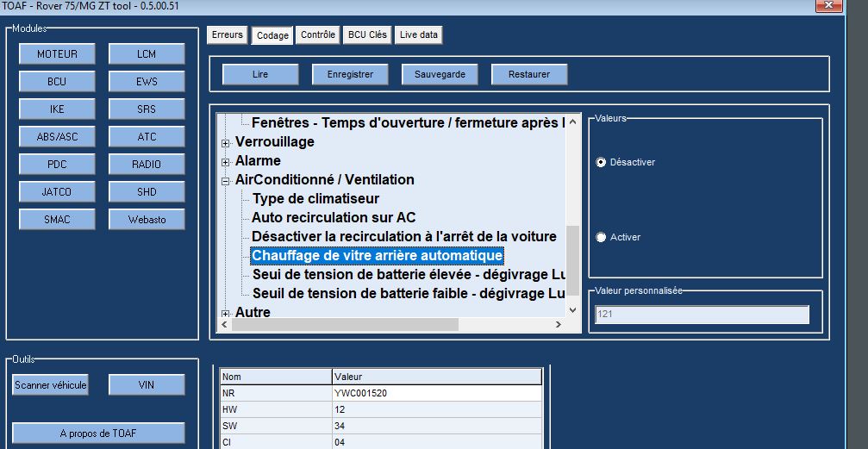The width and height of the screenshot is (868, 449).
Task: Open the BCU Clés tab
Action: point(367,34)
